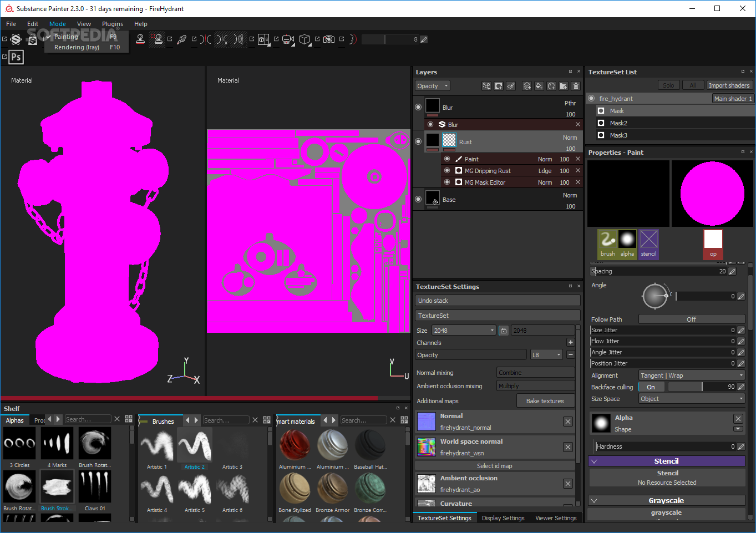Switch to the Display Settings tab
Screen dimensions: 756x533
click(503, 518)
